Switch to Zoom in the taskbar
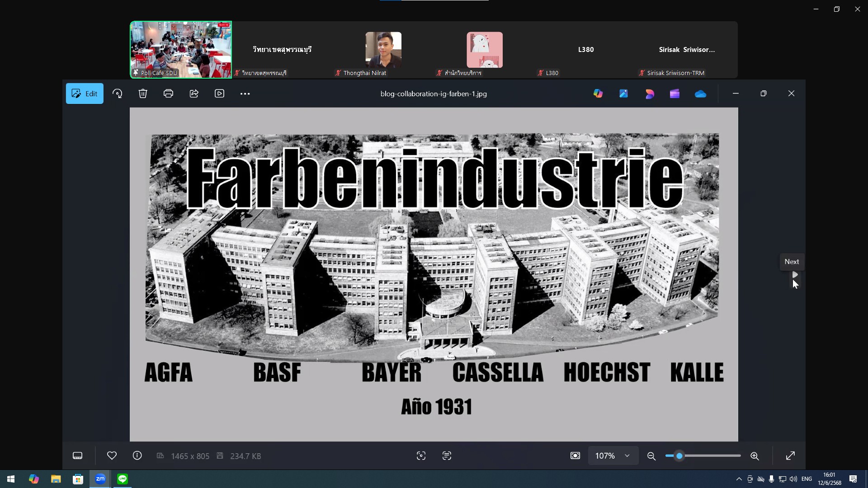This screenshot has width=868, height=488. pyautogui.click(x=100, y=479)
